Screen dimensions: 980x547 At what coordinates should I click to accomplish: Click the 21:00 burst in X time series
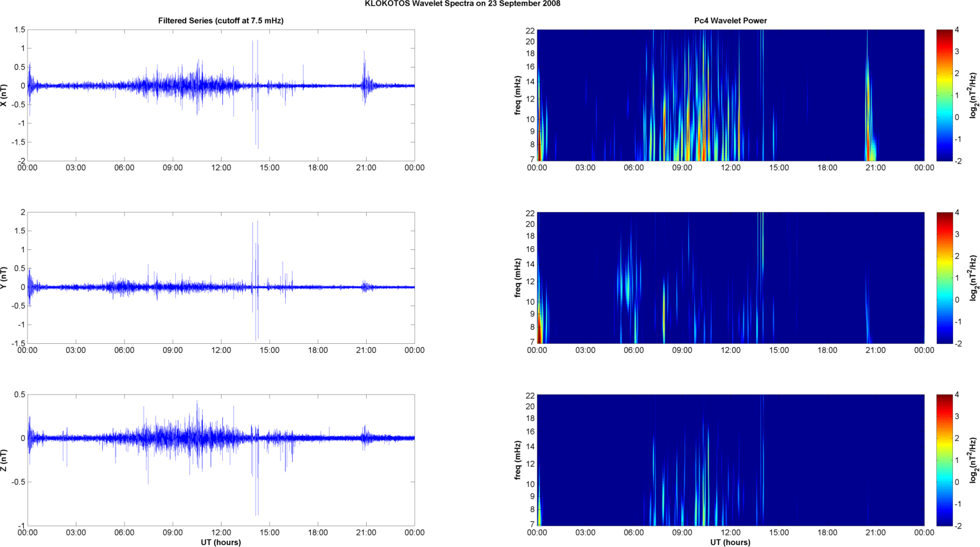tap(365, 84)
